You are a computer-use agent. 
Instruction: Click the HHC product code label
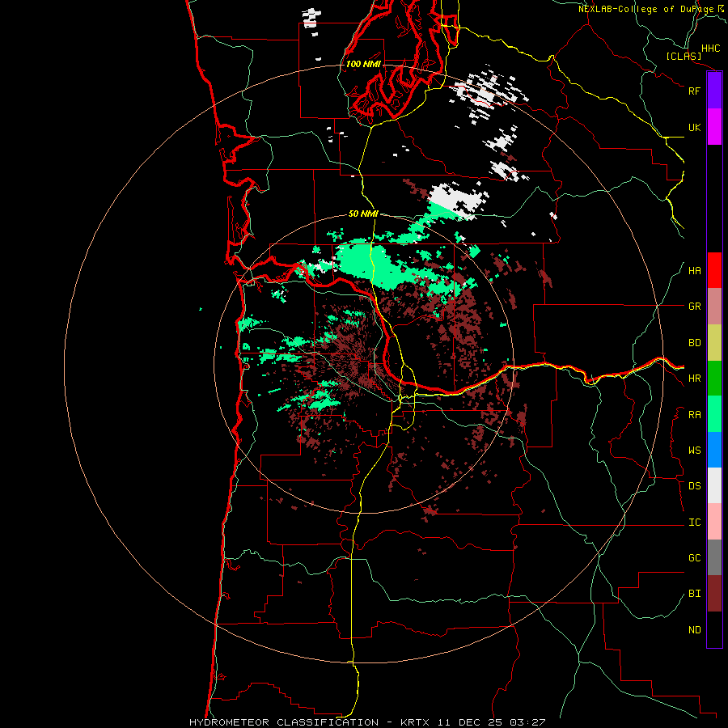pos(710,49)
